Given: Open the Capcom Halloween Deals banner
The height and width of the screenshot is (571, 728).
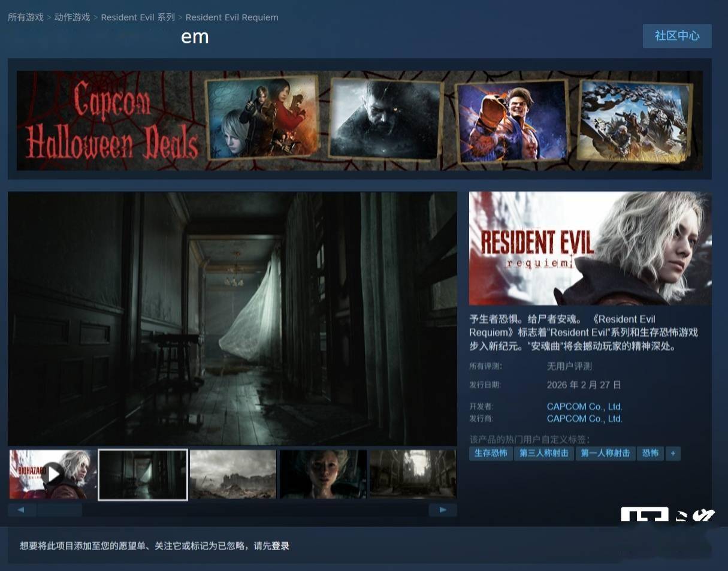Looking at the screenshot, I should [360, 120].
